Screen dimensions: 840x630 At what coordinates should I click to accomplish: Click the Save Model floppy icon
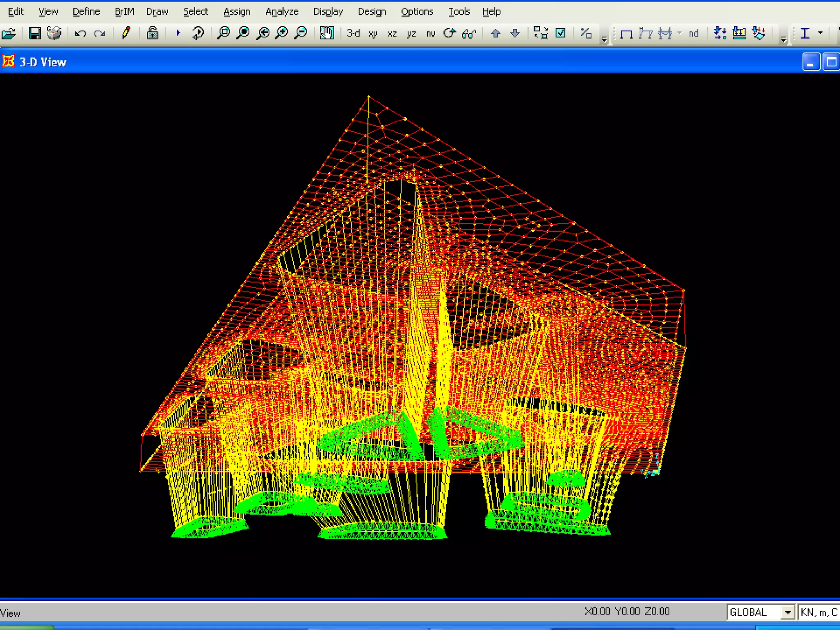click(35, 33)
